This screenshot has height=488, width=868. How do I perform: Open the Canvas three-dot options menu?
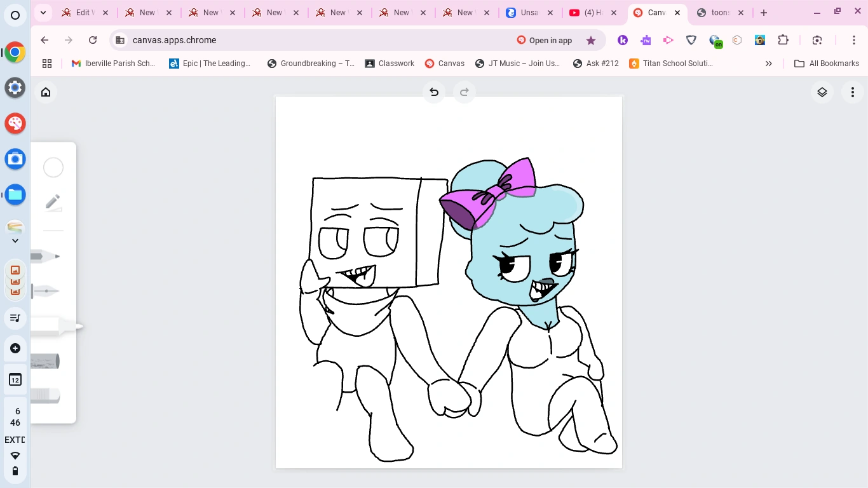[x=853, y=92]
